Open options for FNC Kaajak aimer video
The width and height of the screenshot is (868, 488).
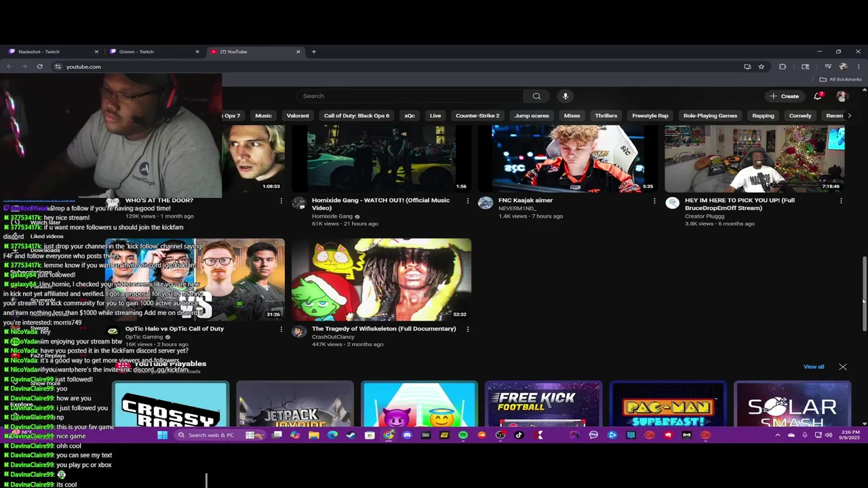(654, 201)
